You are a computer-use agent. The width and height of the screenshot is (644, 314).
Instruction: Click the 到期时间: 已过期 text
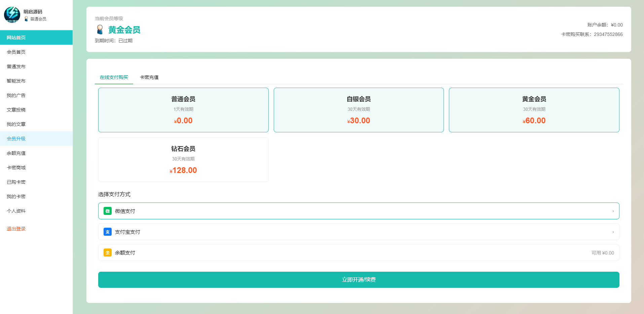pos(114,41)
